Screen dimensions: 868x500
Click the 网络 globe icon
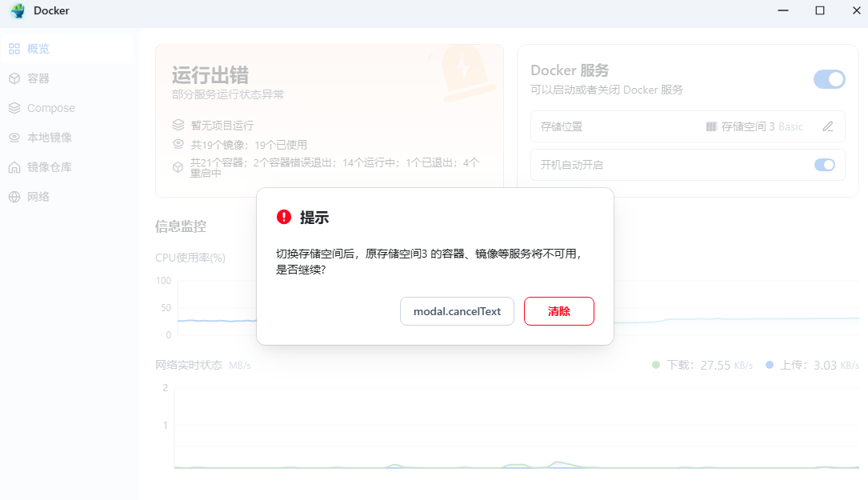coord(14,197)
